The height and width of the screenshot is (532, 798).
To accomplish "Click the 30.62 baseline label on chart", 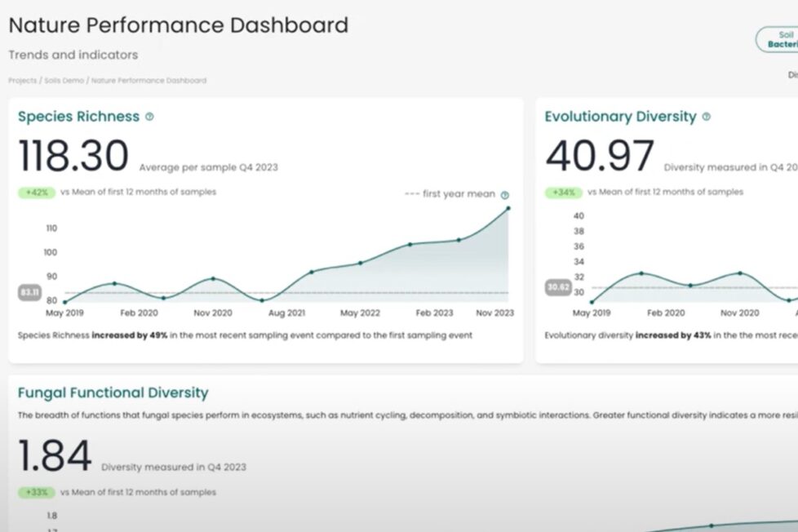I will tap(557, 287).
